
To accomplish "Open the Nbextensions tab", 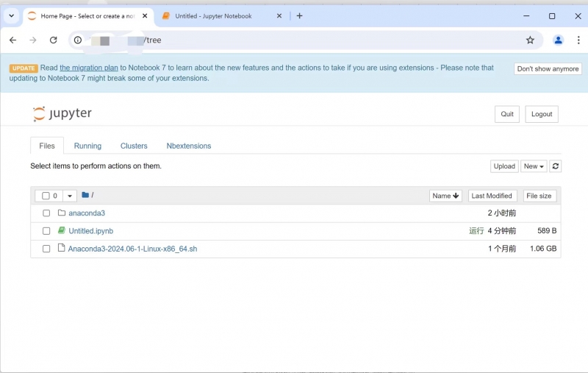I will (188, 146).
